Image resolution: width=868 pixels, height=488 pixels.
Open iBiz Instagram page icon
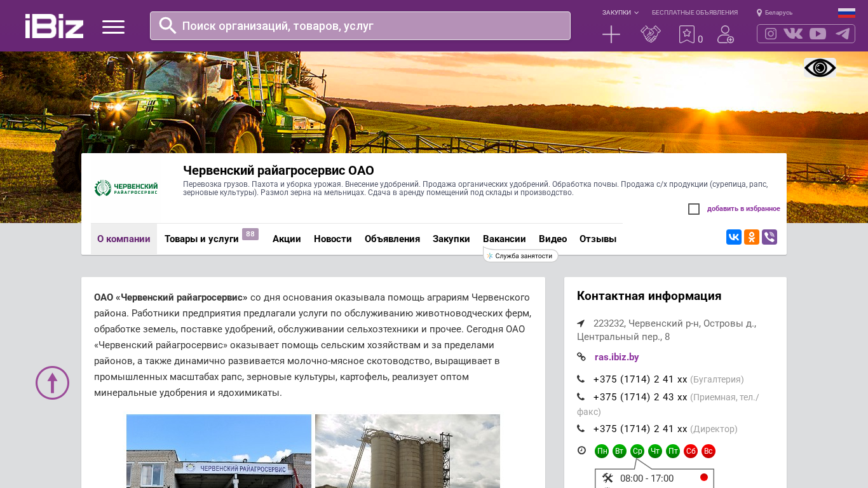(x=771, y=34)
